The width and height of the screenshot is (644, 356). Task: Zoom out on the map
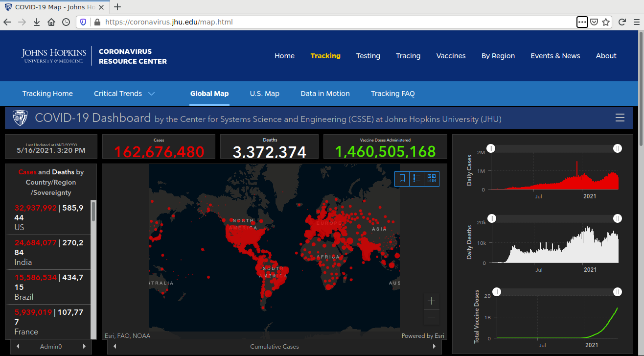[431, 317]
